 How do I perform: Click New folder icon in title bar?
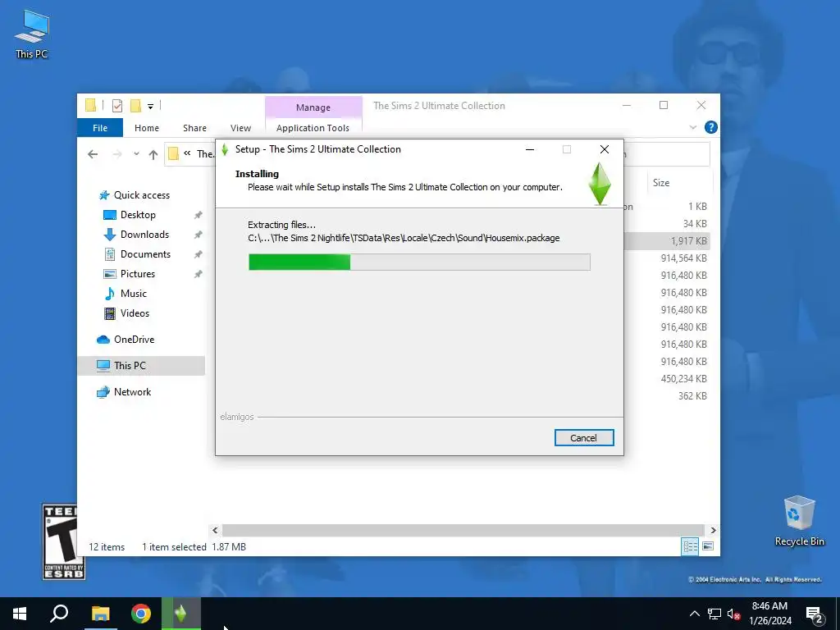click(136, 106)
